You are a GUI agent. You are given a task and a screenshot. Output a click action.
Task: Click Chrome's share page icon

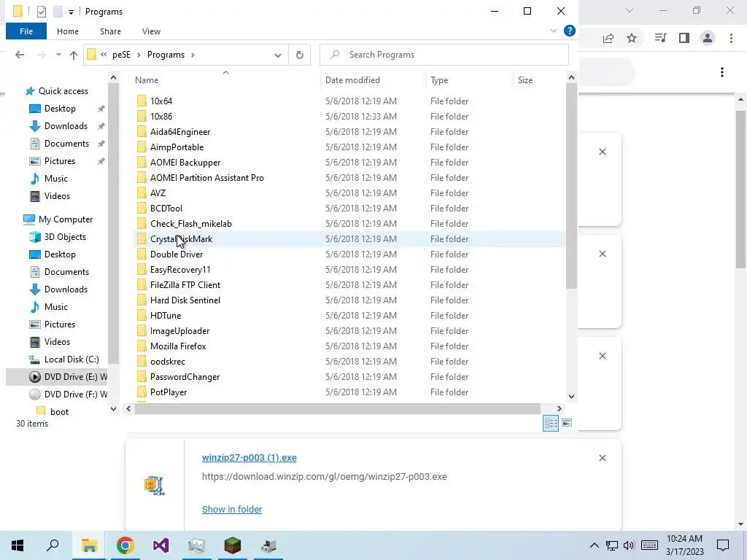click(x=608, y=38)
